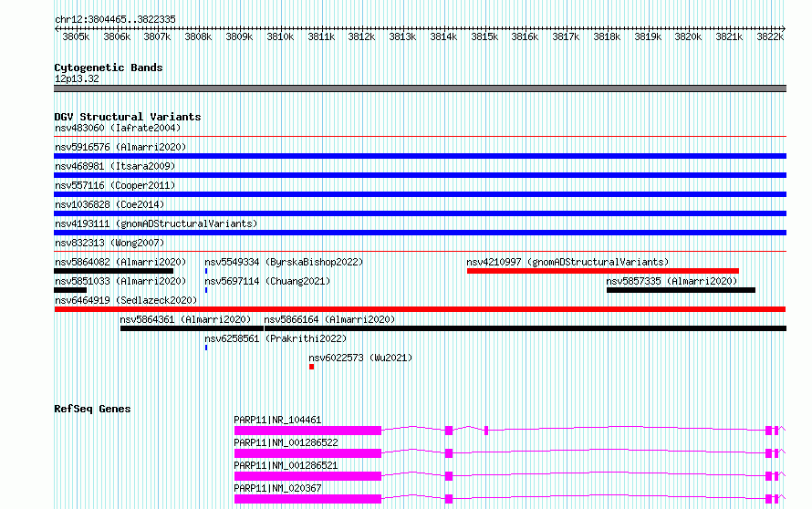This screenshot has height=509, width=812.
Task: Select the nsv5864082 (Almarri2020) label
Action: (x=120, y=262)
